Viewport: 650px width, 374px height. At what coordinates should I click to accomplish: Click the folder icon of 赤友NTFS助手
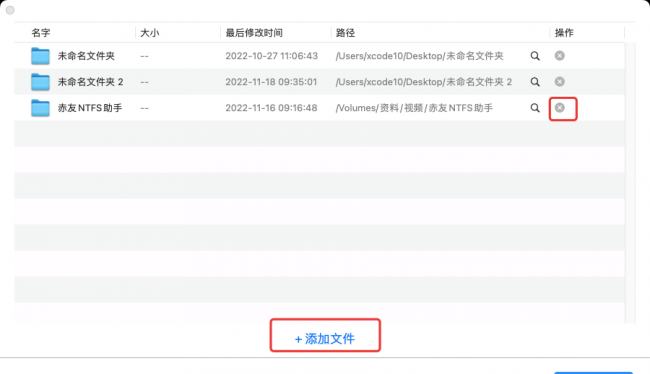(40, 108)
